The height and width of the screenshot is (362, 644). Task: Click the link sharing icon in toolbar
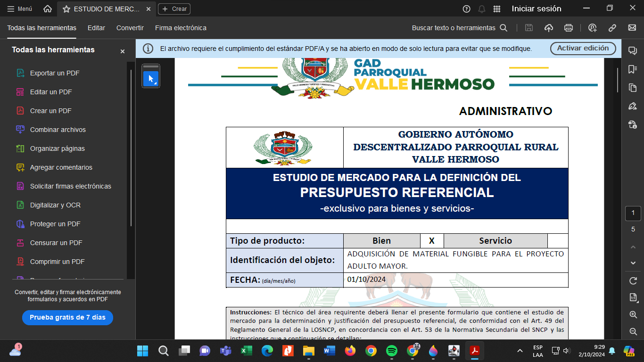point(612,28)
